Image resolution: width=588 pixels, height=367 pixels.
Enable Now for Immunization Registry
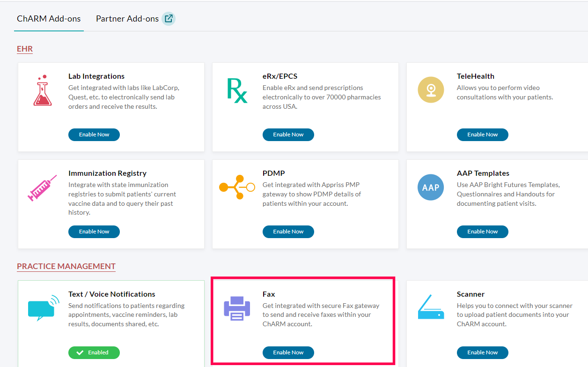(94, 232)
